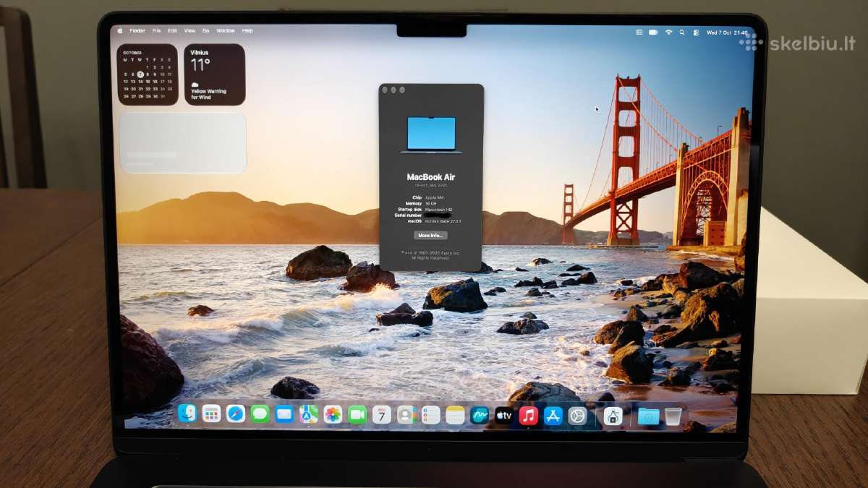Open the Trash in the dock

pos(673,416)
